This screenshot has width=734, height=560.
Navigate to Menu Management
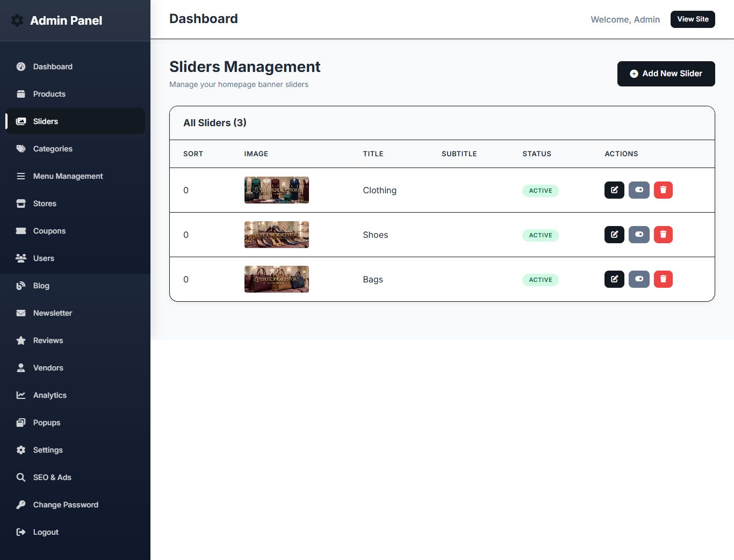coord(75,176)
